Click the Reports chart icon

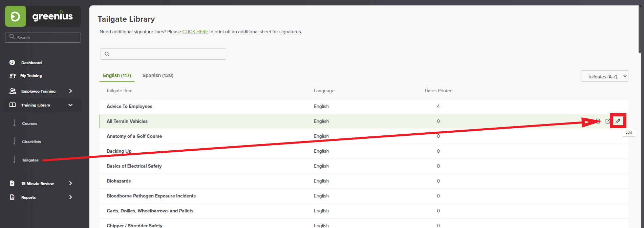(12, 197)
